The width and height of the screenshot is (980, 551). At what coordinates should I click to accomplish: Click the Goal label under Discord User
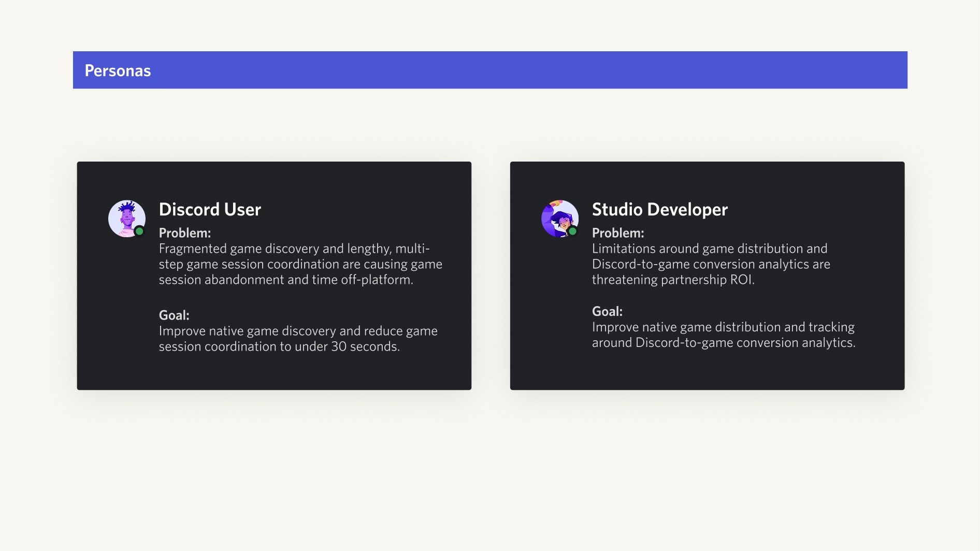174,315
